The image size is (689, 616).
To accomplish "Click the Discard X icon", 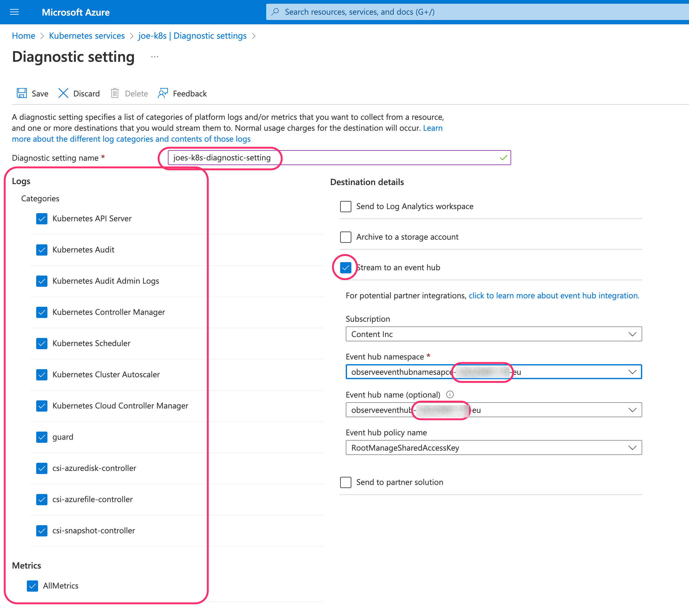I will click(63, 93).
